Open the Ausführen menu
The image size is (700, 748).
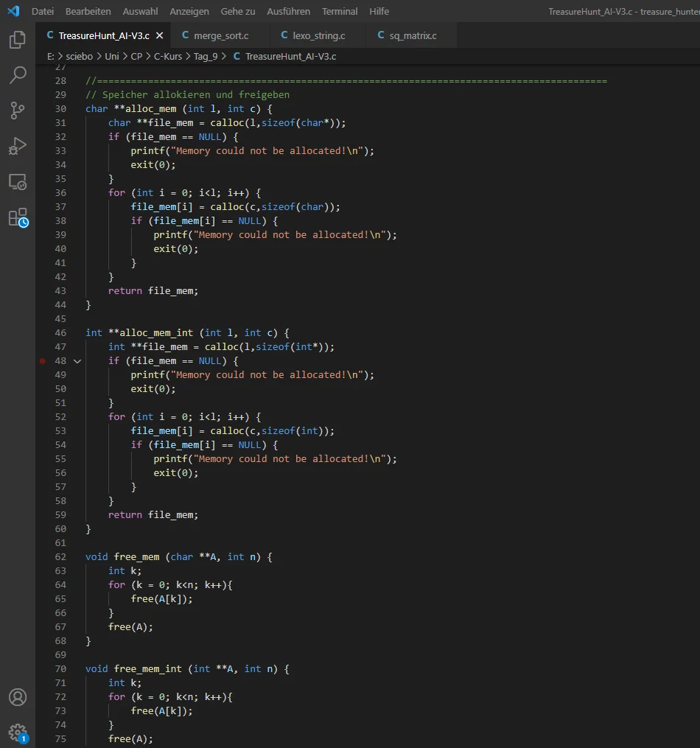(289, 12)
